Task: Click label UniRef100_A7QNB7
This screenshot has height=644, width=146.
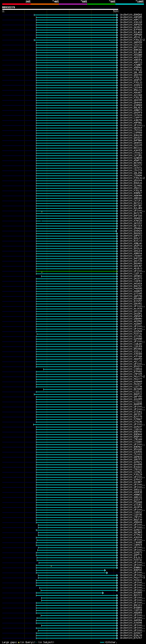Action: (131, 65)
